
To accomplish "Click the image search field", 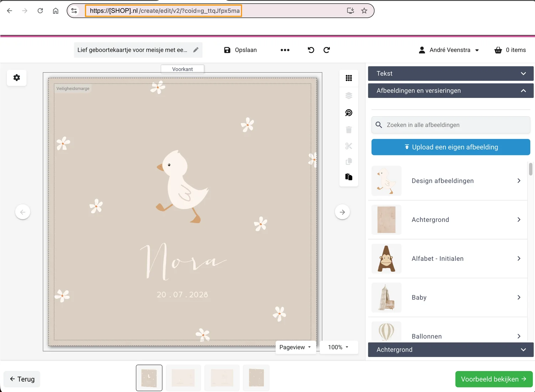I will [450, 125].
